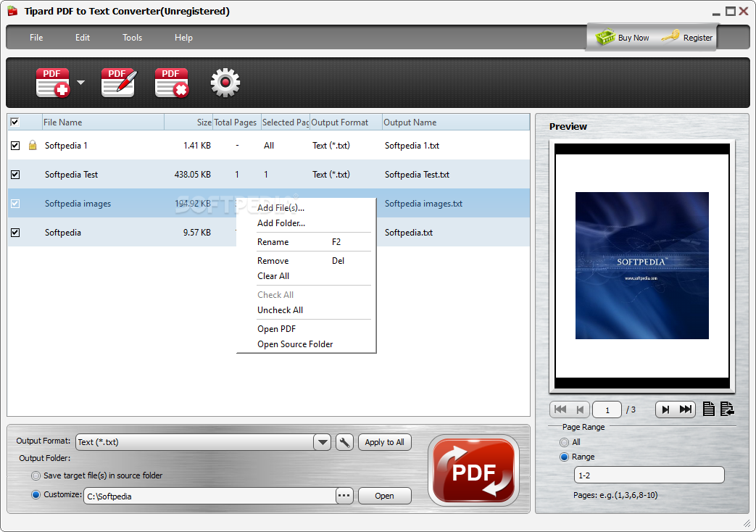The image size is (756, 532).
Task: Expand the Add PDF dropdown arrow
Action: pyautogui.click(x=81, y=83)
